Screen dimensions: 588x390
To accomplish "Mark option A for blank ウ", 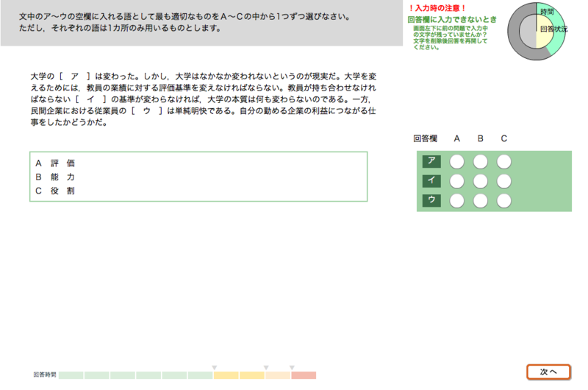I will tap(456, 200).
